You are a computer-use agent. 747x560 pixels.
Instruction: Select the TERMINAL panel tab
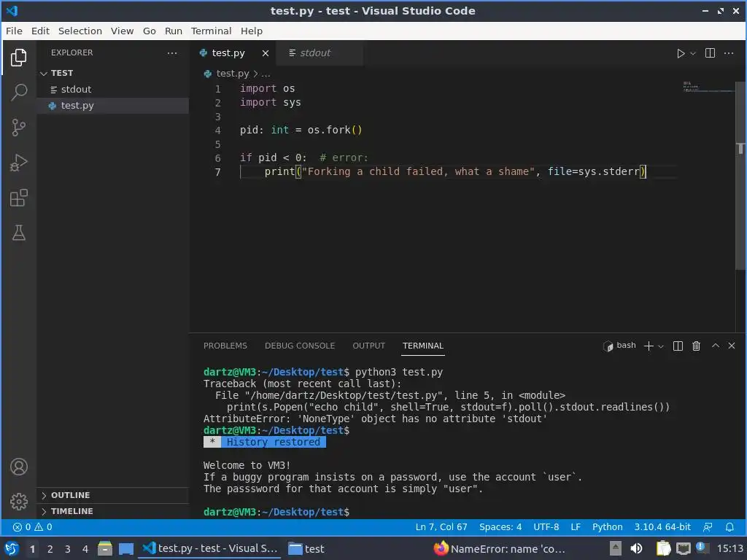[x=423, y=346]
